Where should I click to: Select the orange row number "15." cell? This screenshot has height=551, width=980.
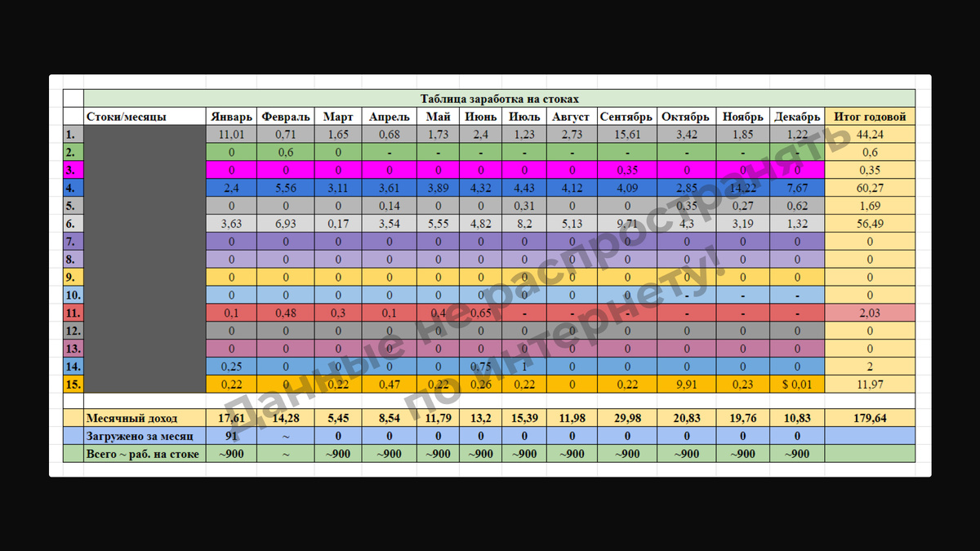click(x=73, y=384)
